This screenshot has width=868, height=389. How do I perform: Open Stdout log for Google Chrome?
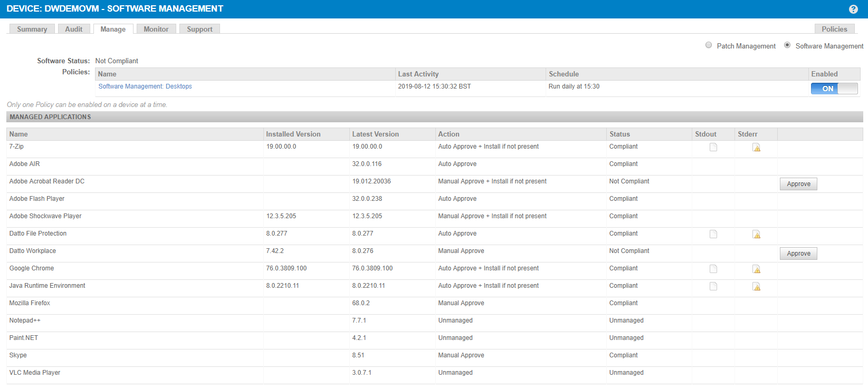pos(713,269)
